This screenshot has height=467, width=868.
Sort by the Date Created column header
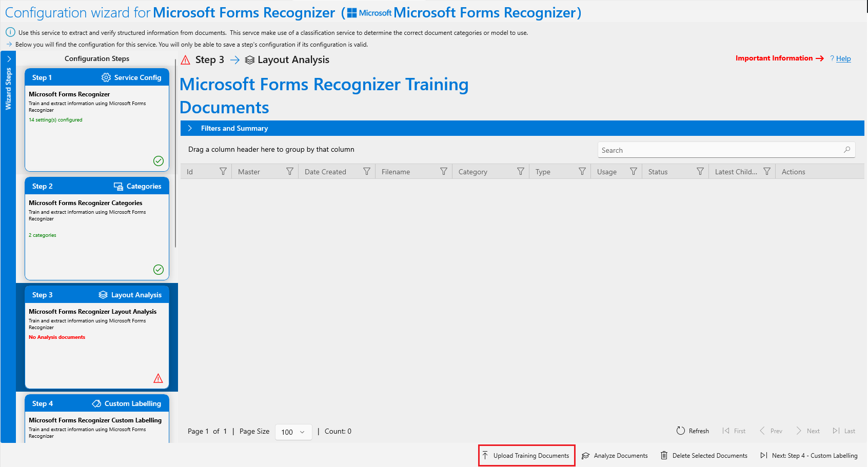coord(325,172)
